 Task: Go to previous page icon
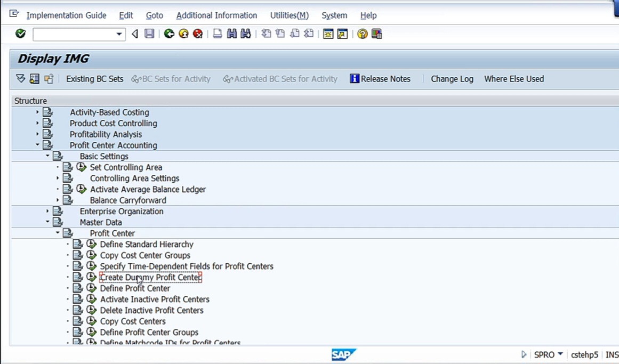pyautogui.click(x=280, y=34)
